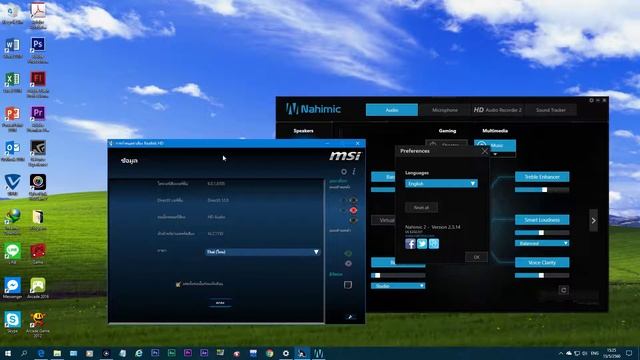
Task: Select the Music multimedia profile
Action: (x=495, y=145)
